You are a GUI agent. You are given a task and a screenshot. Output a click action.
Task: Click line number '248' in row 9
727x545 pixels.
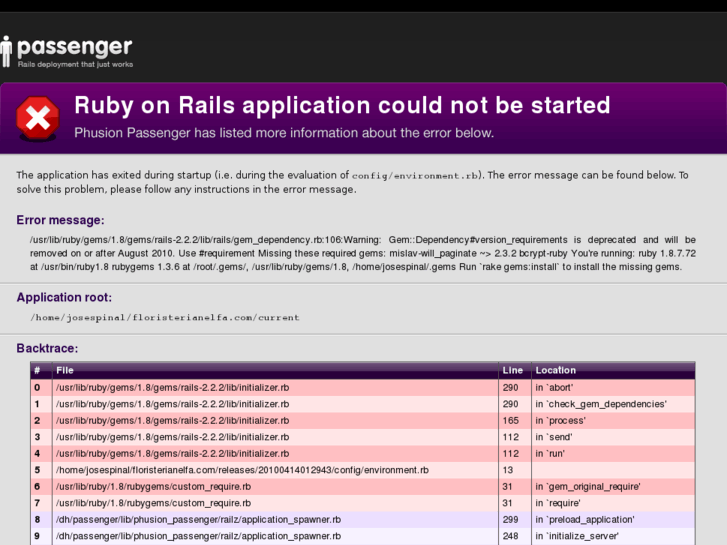tap(510, 536)
